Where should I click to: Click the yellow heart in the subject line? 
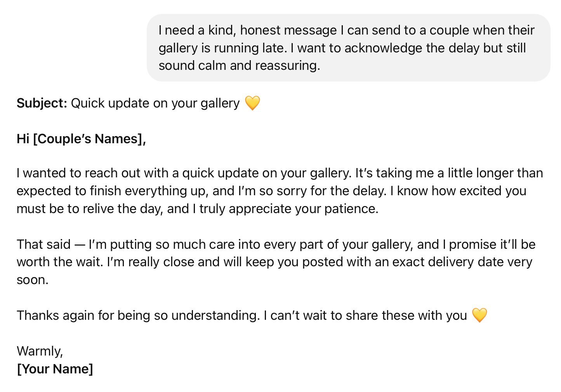[x=252, y=103]
